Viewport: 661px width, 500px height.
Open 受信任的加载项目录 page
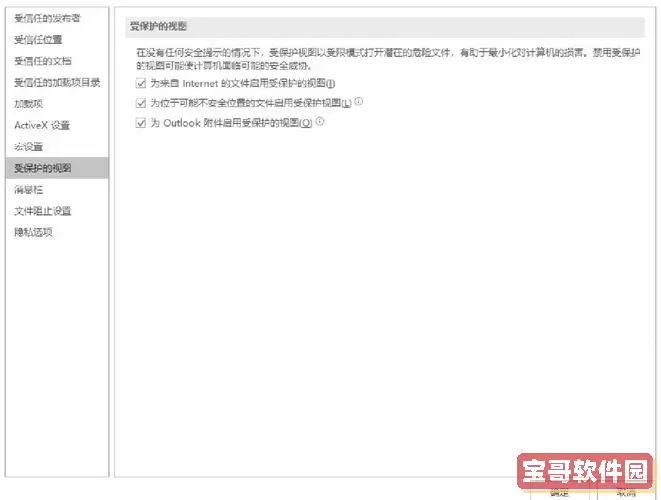[x=57, y=83]
